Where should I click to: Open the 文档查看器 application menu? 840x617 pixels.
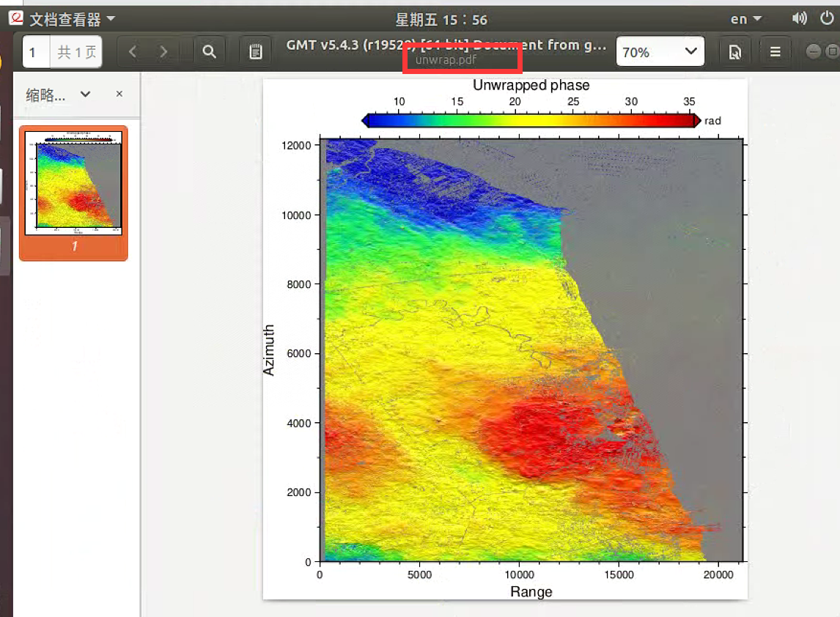(x=73, y=19)
